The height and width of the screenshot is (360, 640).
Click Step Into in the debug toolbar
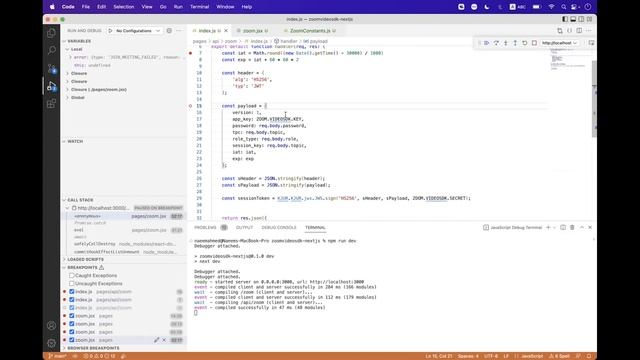click(x=506, y=43)
